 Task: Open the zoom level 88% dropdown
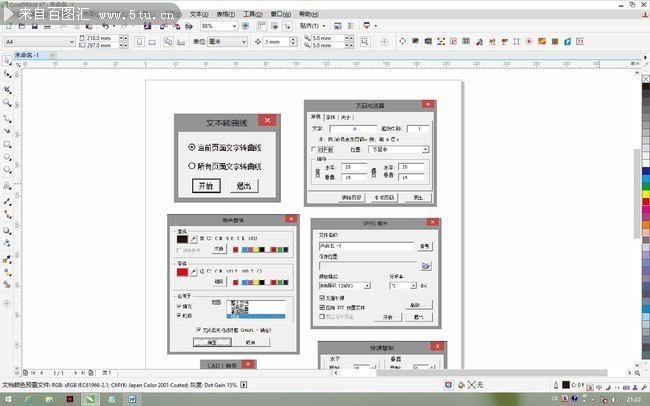click(233, 25)
